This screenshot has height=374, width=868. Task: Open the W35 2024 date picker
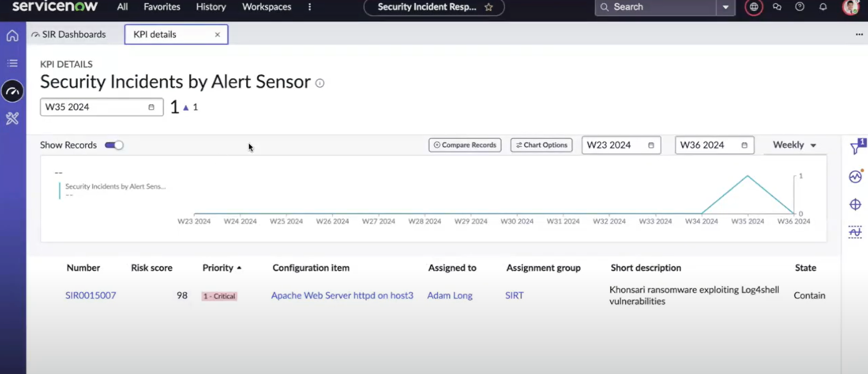pos(102,107)
